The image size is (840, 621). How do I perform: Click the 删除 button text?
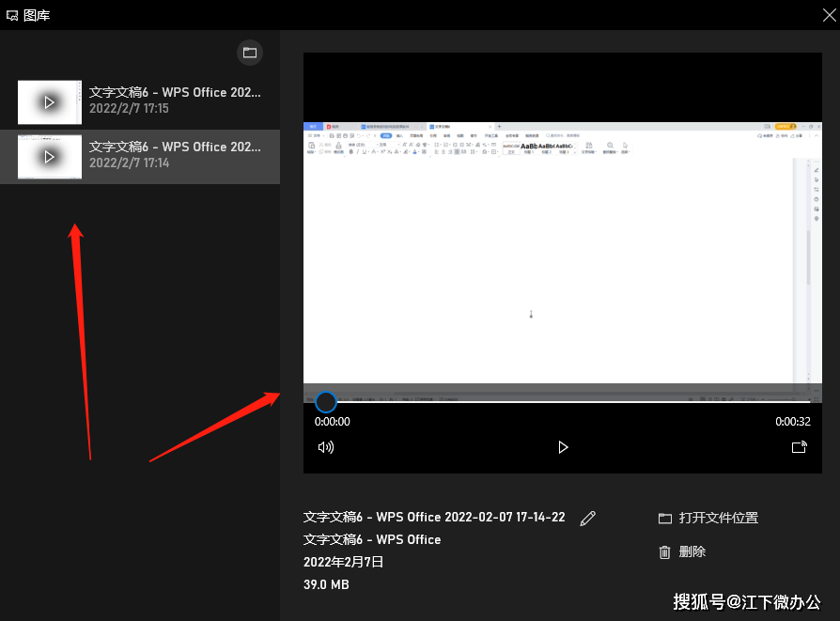point(692,552)
